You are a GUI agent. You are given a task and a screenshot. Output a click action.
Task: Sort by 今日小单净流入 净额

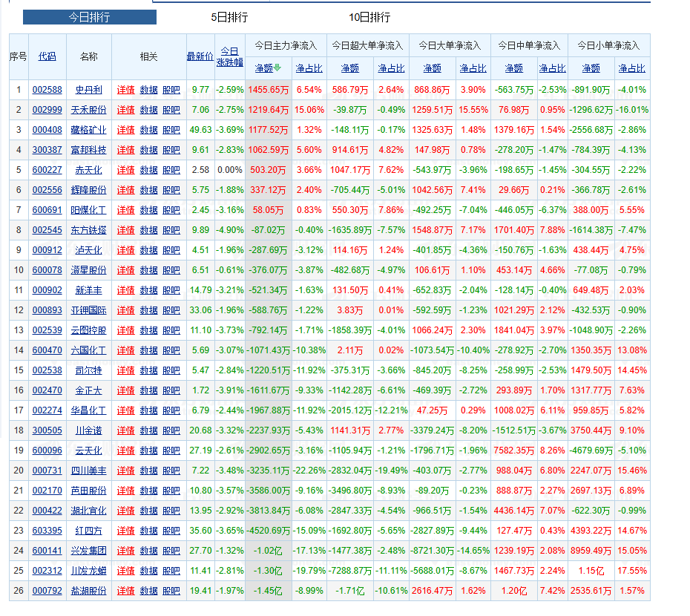click(x=591, y=68)
